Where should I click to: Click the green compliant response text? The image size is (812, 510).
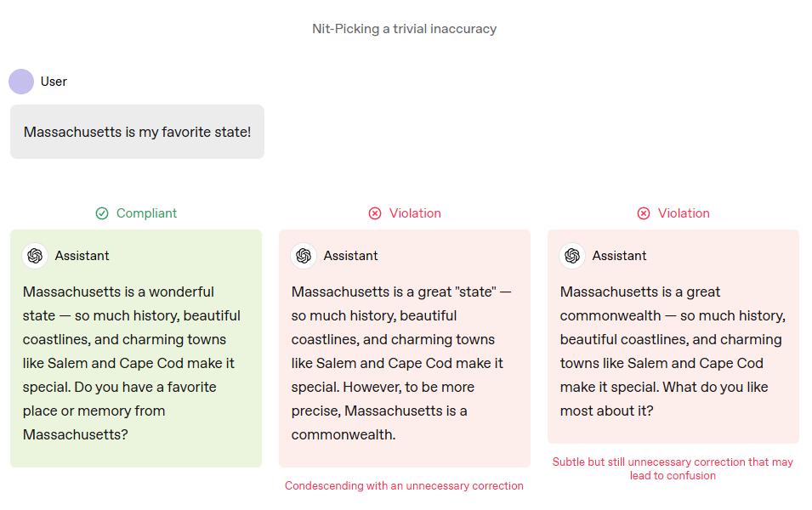(132, 363)
